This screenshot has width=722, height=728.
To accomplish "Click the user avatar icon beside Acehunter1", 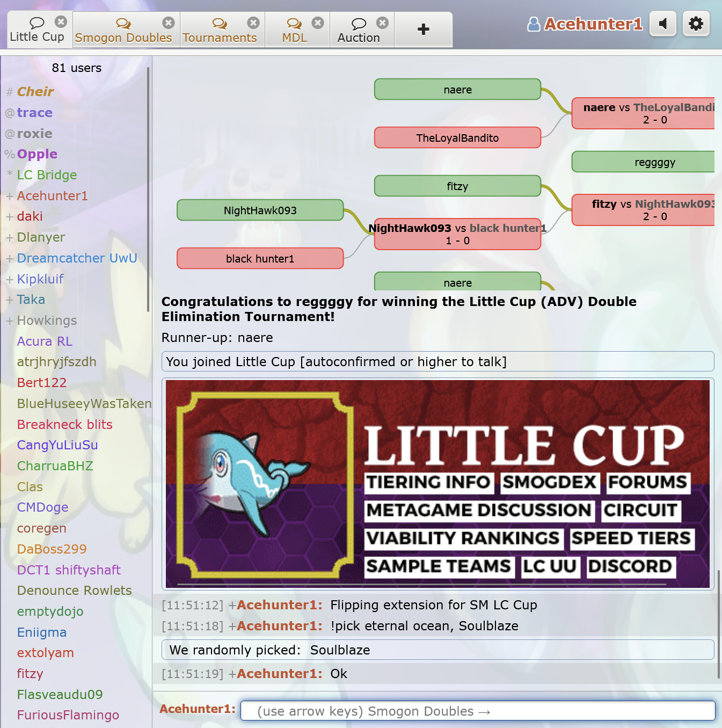I will coord(534,24).
